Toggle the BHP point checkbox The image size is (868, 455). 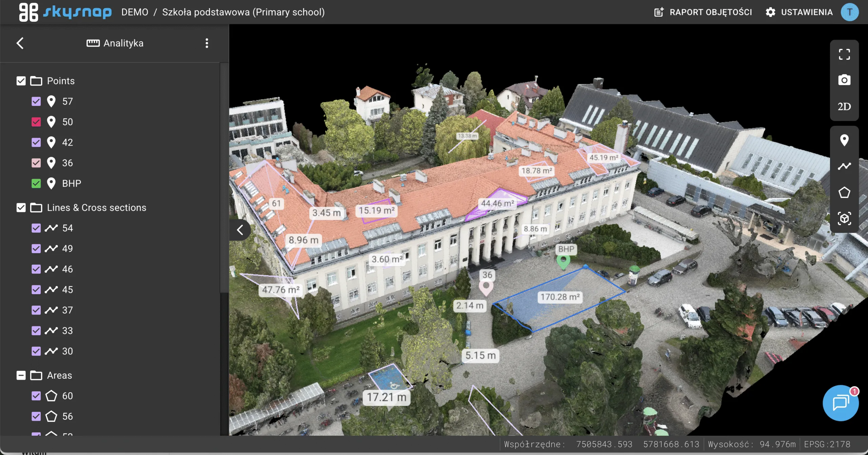(x=36, y=184)
